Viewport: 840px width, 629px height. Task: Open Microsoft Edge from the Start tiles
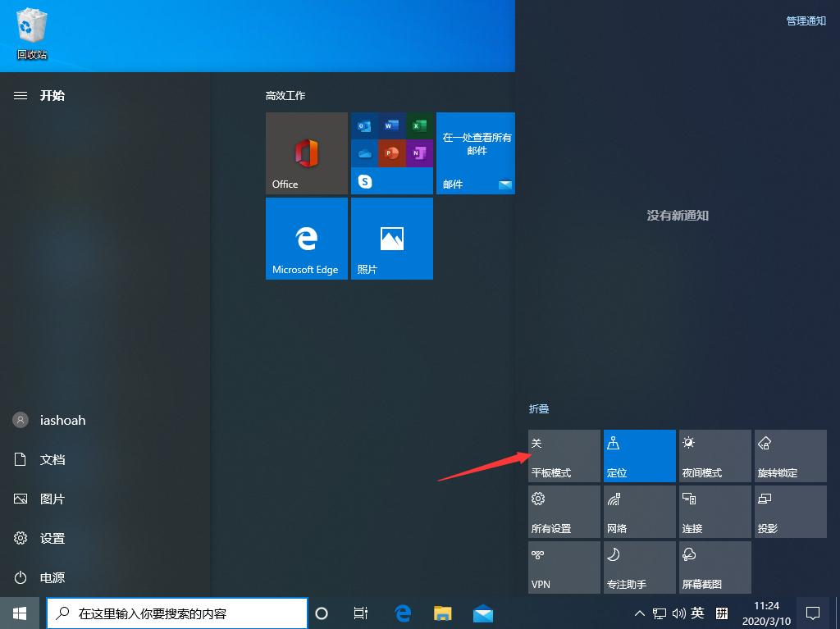[306, 239]
